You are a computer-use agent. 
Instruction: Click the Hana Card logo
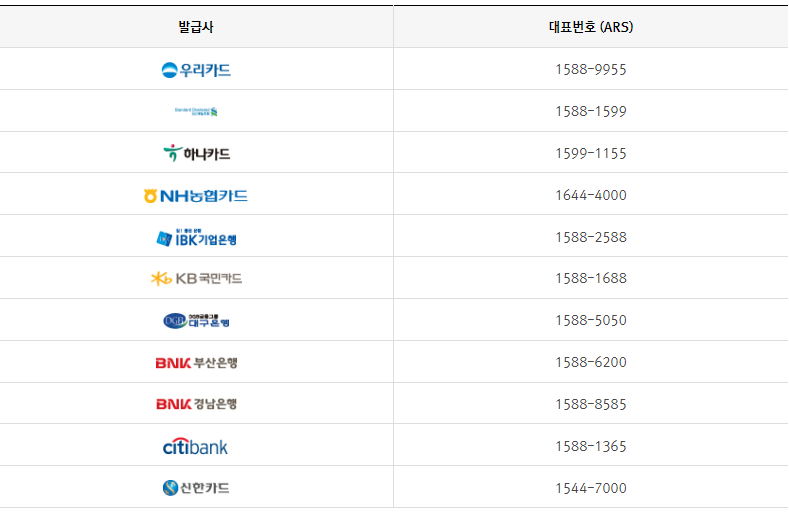click(197, 153)
